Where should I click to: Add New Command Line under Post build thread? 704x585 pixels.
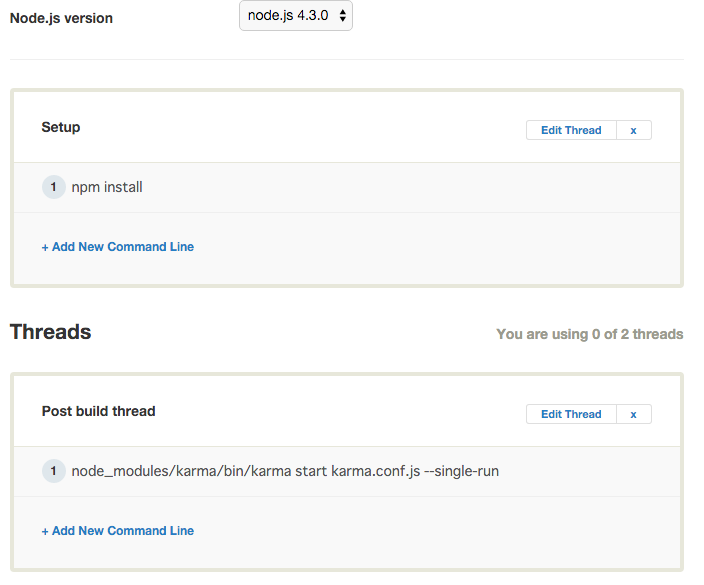click(x=122, y=531)
